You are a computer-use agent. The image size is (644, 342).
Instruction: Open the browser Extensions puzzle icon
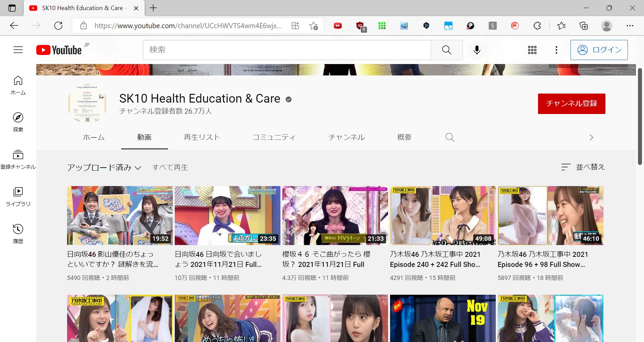[x=537, y=26]
